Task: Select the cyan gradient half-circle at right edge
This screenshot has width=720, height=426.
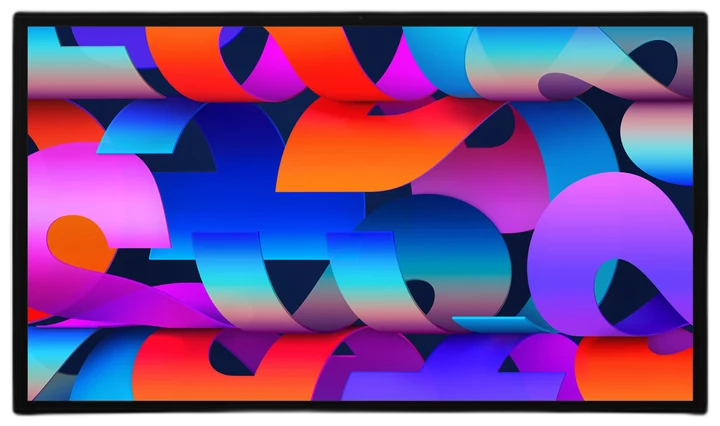Action: coord(661,140)
